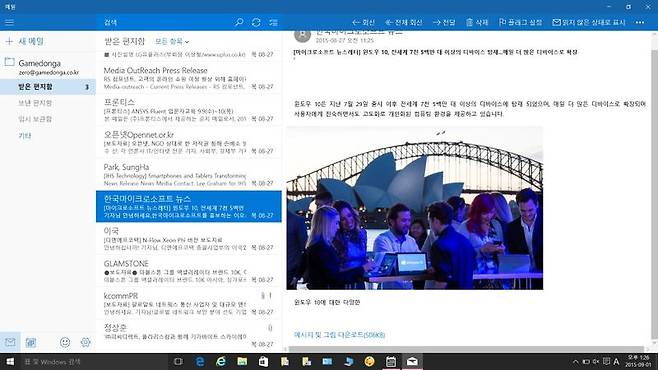Forward the message with 전달
Image resolution: width=658 pixels, height=370 pixels.
(444, 22)
